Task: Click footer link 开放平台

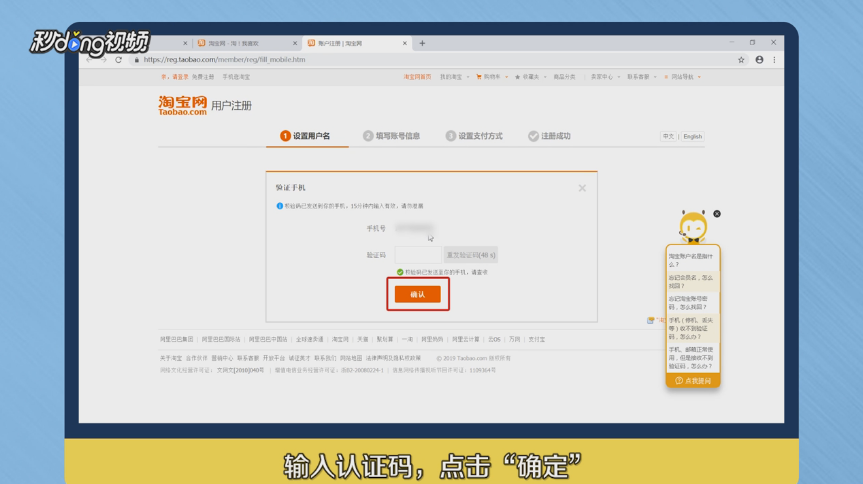Action: click(274, 358)
